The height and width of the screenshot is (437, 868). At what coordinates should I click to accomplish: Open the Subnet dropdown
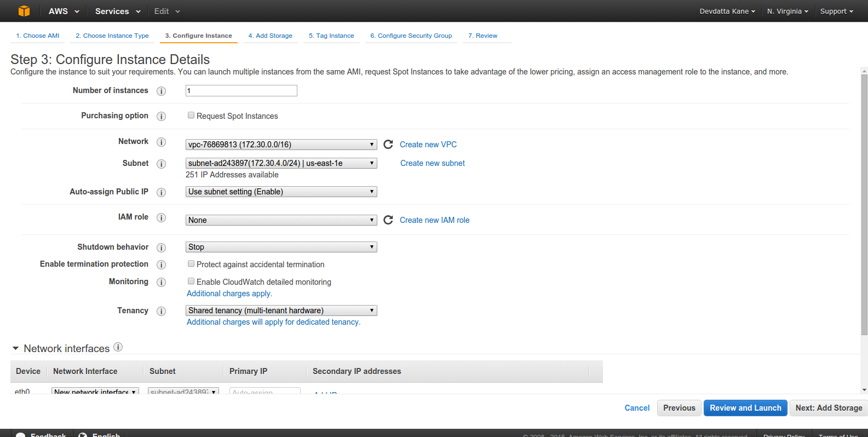[281, 163]
